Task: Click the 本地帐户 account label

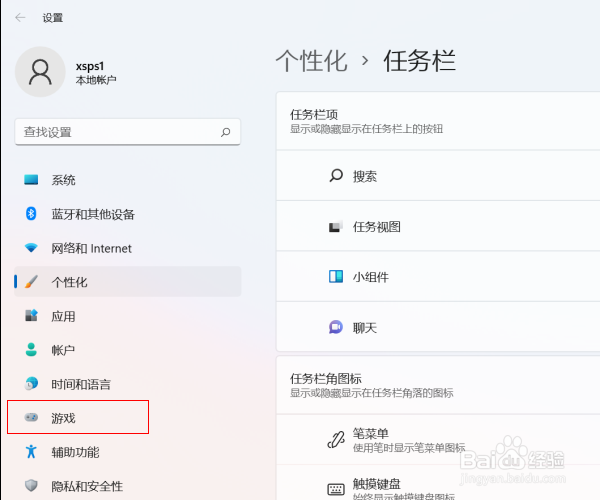Action: (96, 80)
